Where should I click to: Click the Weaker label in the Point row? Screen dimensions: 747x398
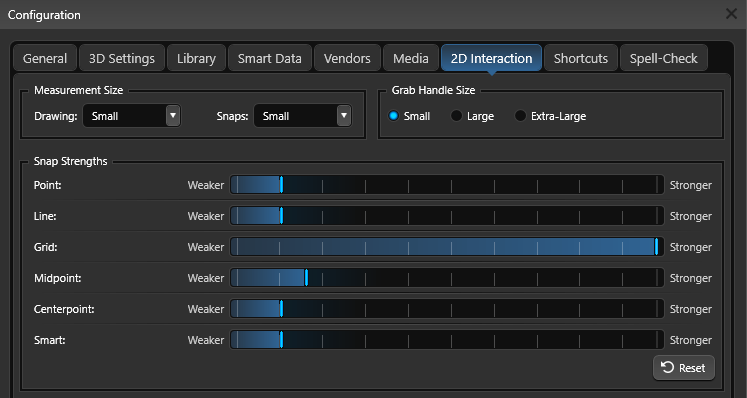point(206,185)
